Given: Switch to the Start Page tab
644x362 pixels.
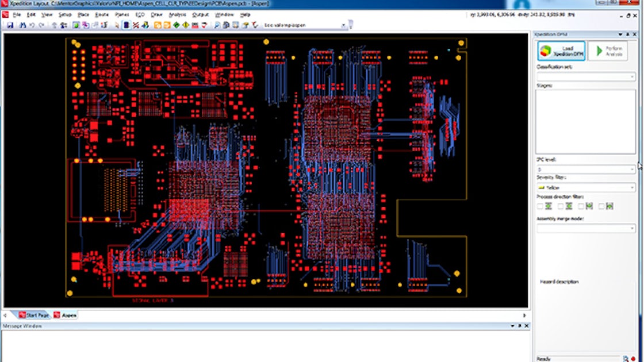Looking at the screenshot, I should point(34,315).
